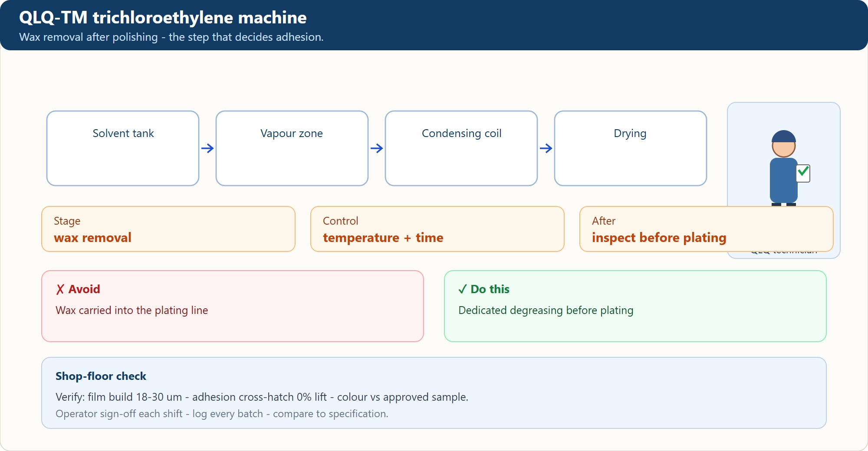The image size is (868, 451).
Task: Click the arrow between Vapour zone and Condensing coil
Action: point(377,148)
